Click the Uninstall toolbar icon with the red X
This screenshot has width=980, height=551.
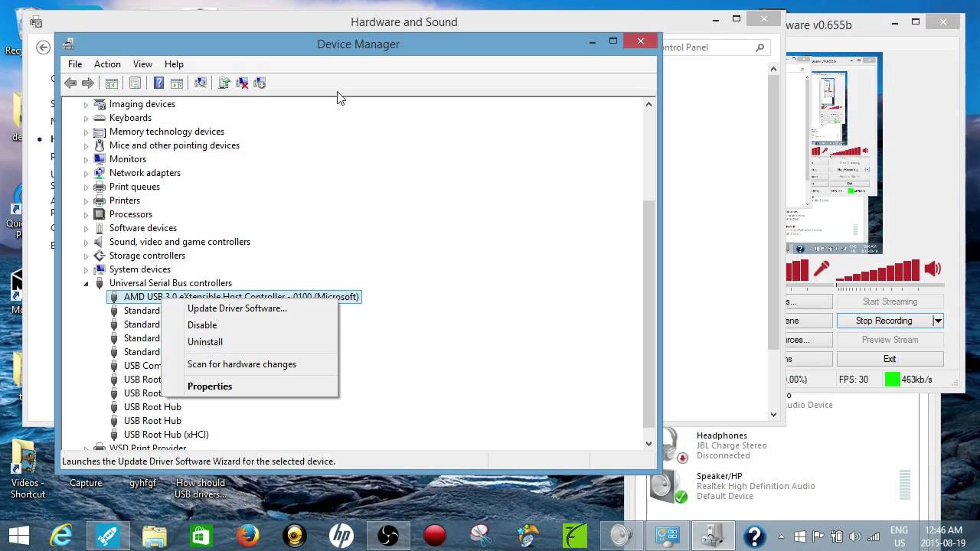242,83
